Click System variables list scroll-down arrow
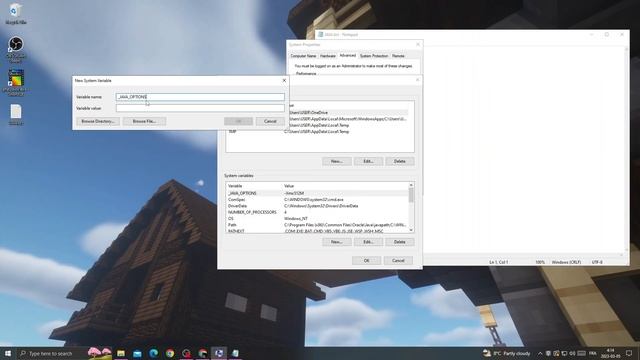The width and height of the screenshot is (640, 360). (x=411, y=230)
